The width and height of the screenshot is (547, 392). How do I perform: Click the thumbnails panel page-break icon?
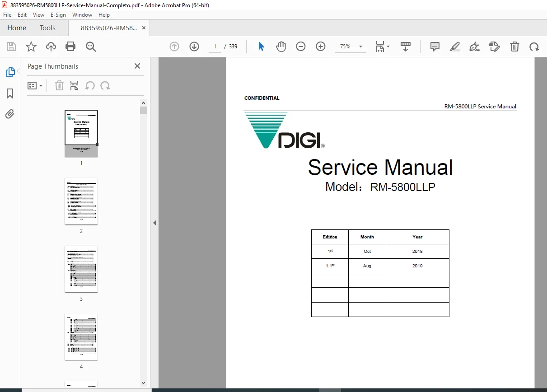[75, 85]
